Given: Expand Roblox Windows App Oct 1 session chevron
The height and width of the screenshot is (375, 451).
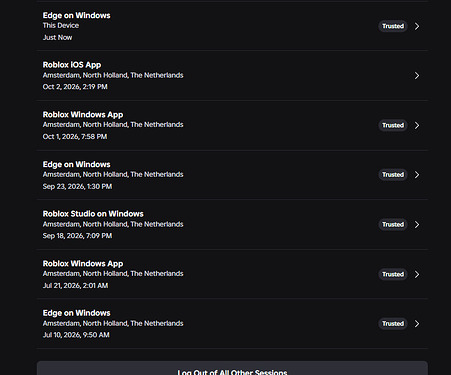Looking at the screenshot, I should (x=417, y=125).
